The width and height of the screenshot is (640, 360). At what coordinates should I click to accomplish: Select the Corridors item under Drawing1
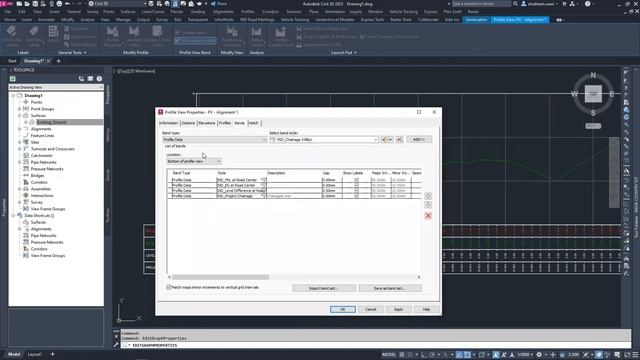pyautogui.click(x=39, y=182)
